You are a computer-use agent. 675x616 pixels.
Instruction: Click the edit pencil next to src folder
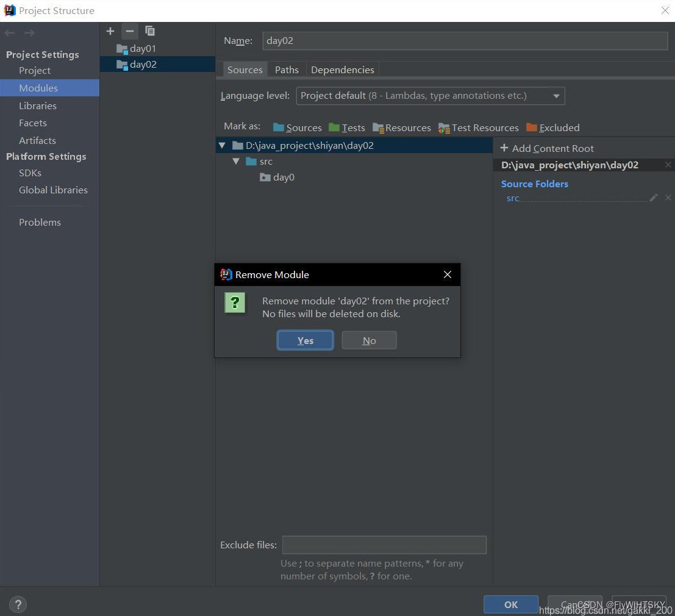tap(653, 198)
